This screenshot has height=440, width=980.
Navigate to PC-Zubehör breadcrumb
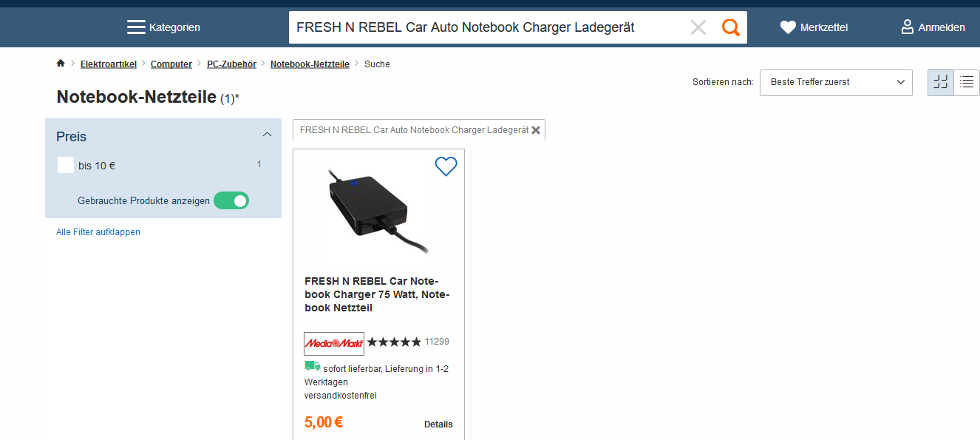[231, 64]
